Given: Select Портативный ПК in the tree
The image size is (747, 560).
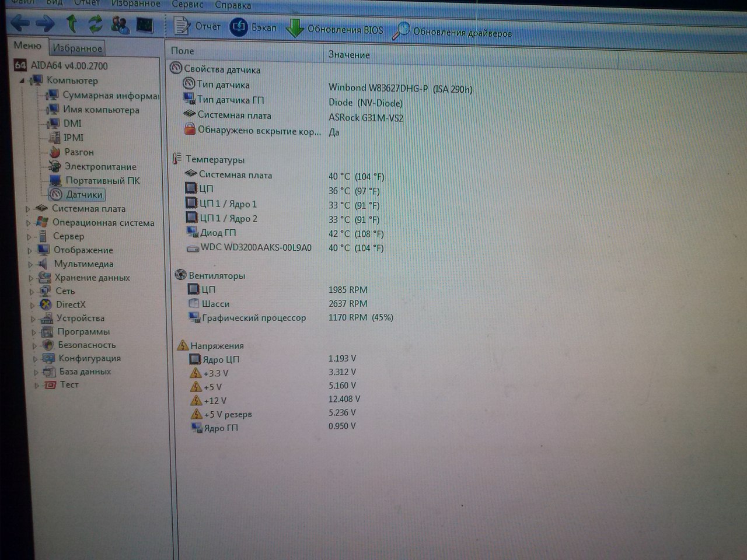Looking at the screenshot, I should [102, 180].
